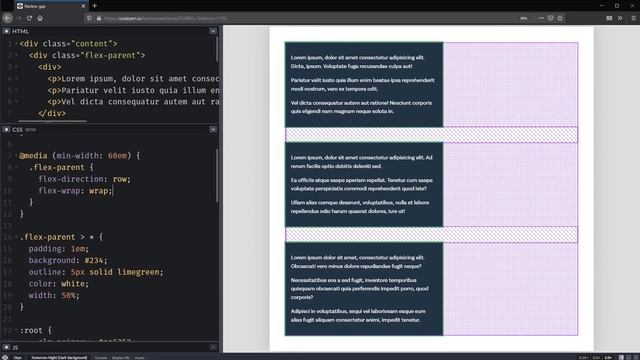Open the Console in footer

101,357
